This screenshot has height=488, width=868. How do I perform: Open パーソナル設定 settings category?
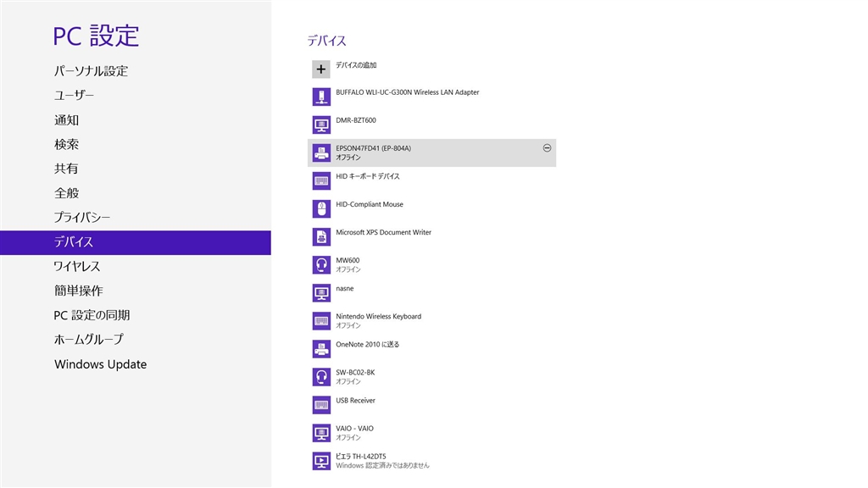tap(91, 71)
